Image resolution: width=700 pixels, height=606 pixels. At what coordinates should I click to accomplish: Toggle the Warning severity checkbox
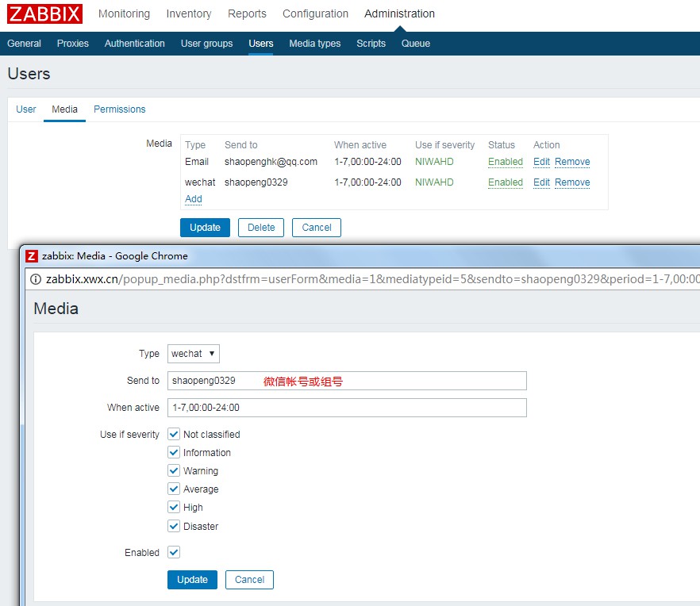point(174,470)
